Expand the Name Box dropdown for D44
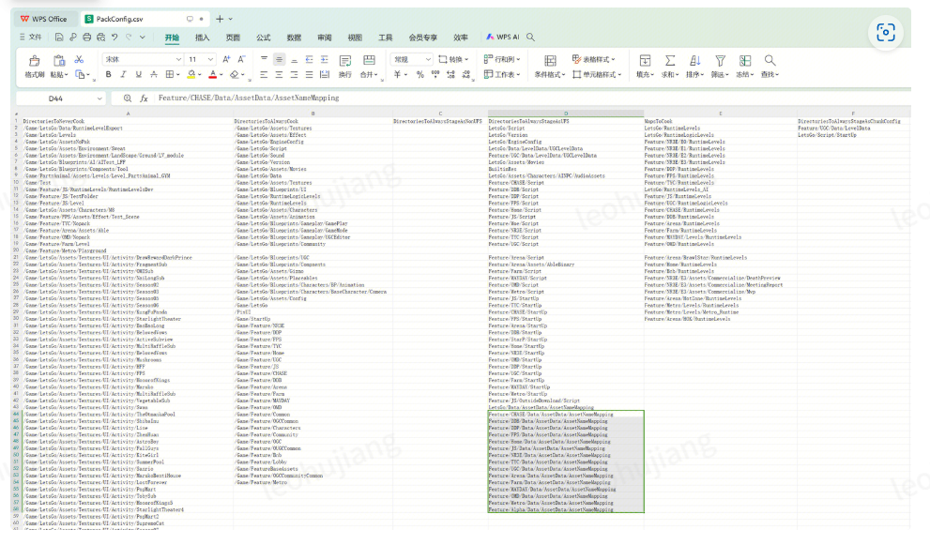Image resolution: width=930 pixels, height=560 pixels. point(99,98)
